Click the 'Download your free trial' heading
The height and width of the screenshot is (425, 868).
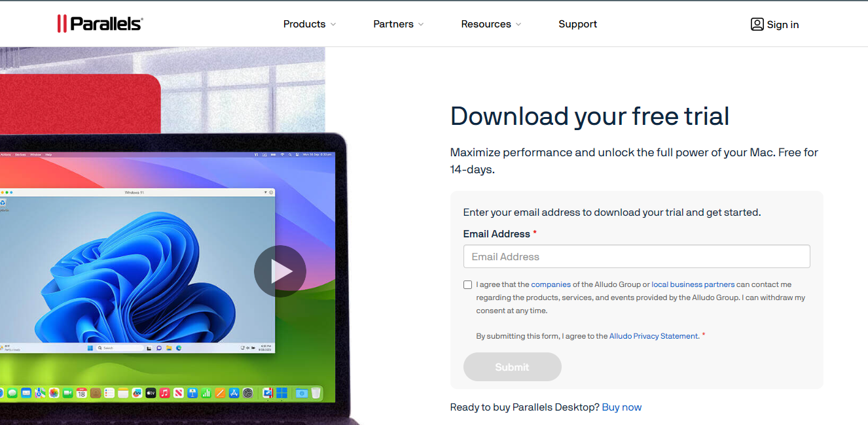[590, 116]
